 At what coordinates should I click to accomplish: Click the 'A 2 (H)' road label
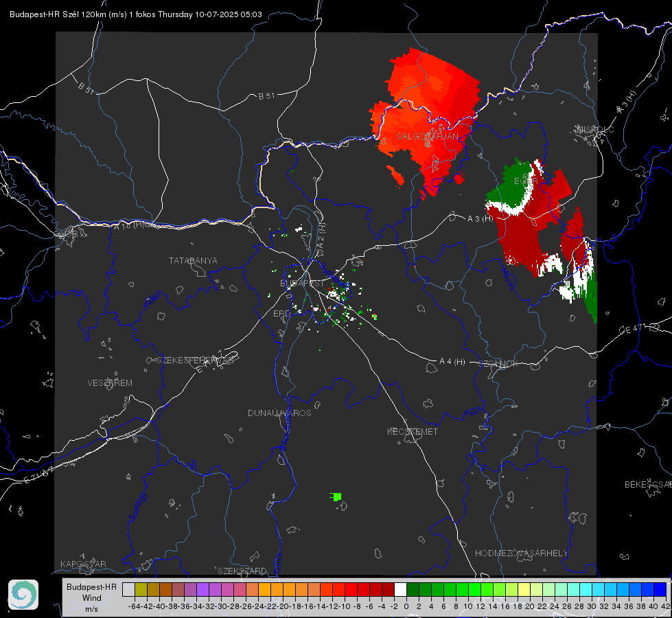(321, 236)
